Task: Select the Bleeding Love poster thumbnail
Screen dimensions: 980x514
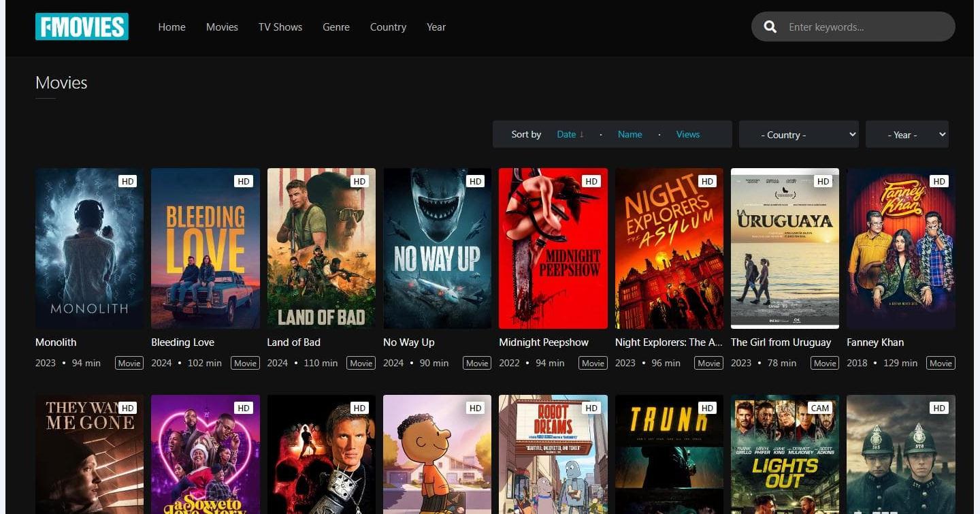Action: [x=206, y=248]
